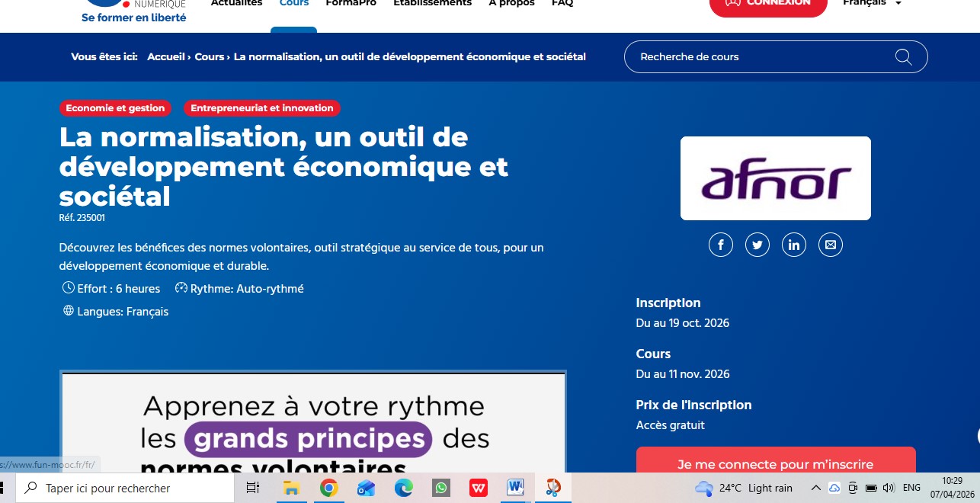980x503 pixels.
Task: Share course on LinkedIn icon
Action: coord(793,245)
